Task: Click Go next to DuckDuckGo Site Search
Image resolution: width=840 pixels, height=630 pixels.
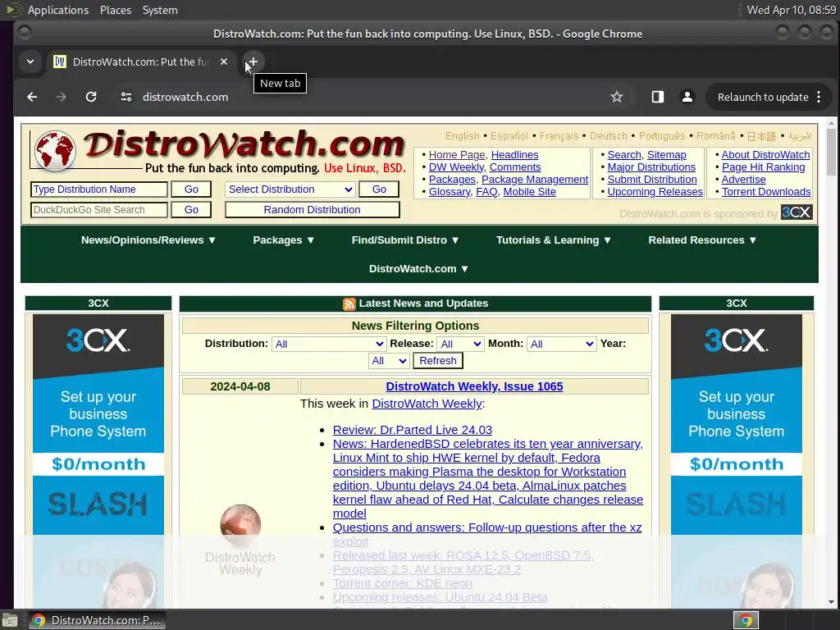Action: (x=191, y=210)
